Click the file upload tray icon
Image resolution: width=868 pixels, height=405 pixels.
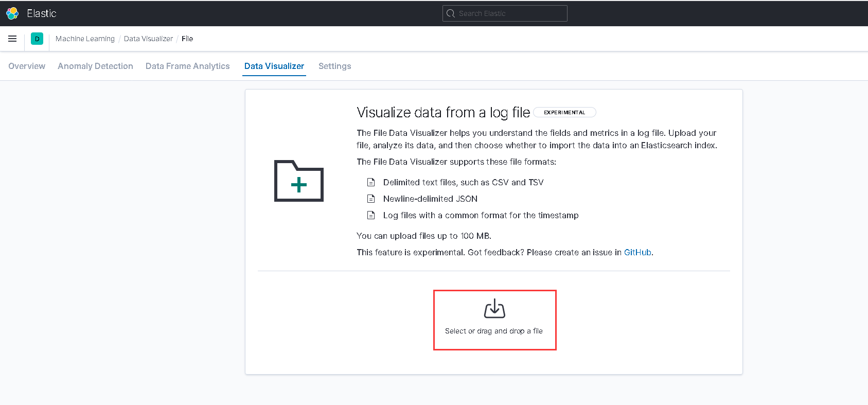point(494,309)
